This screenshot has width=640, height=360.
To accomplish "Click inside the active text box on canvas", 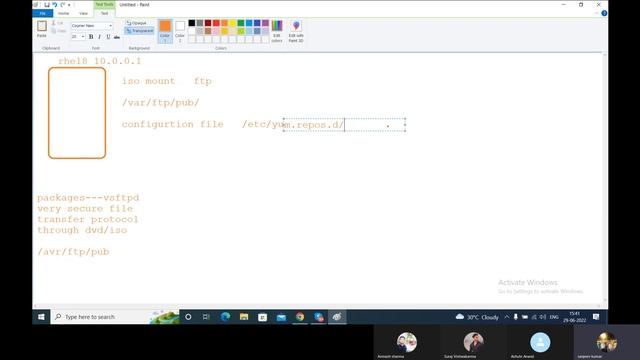I will tap(344, 125).
